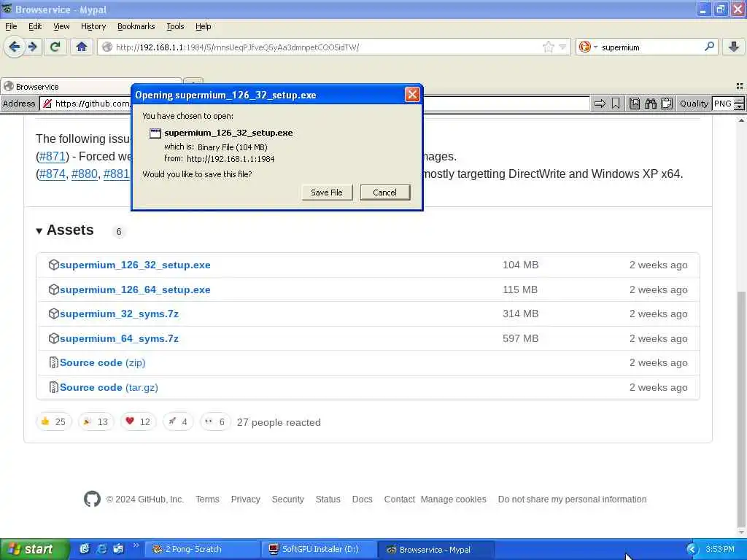Download supermium_126_64_setup.exe asset link
This screenshot has width=747, height=560.
click(135, 289)
